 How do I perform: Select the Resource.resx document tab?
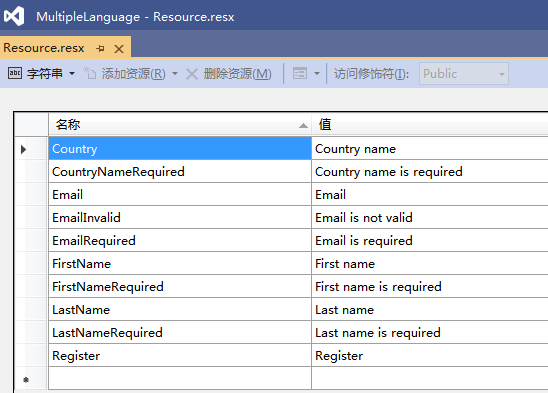pos(44,48)
